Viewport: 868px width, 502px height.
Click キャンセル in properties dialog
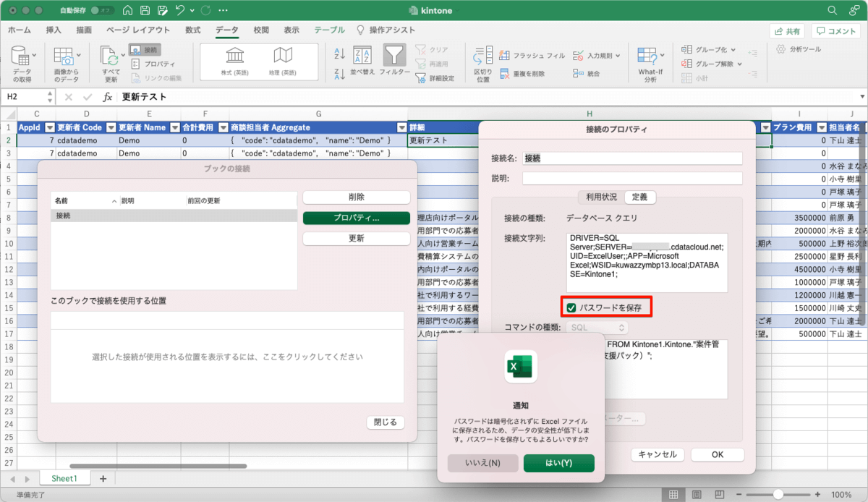coord(658,455)
